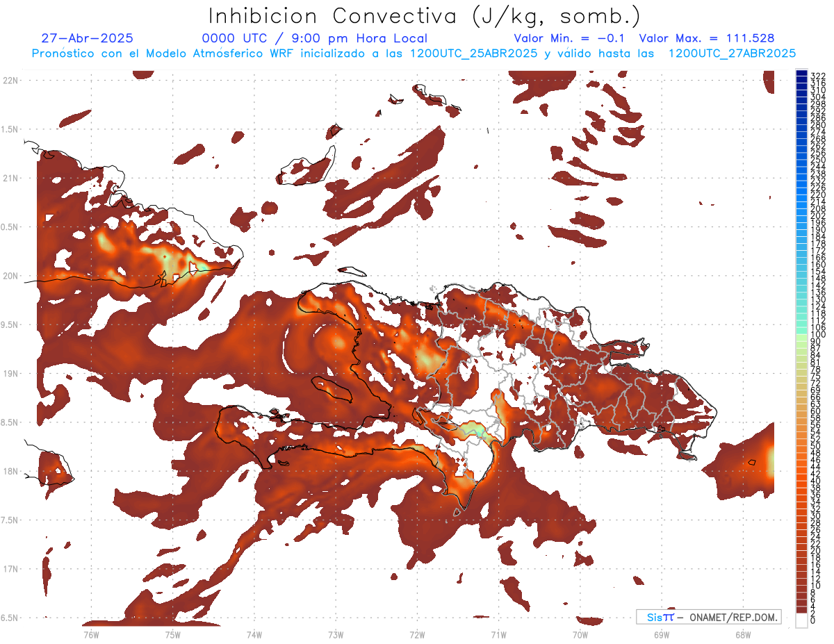834x644 pixels.
Task: Click '0000 UTC / 9:00 pm Hora Local'
Action: tap(315, 39)
